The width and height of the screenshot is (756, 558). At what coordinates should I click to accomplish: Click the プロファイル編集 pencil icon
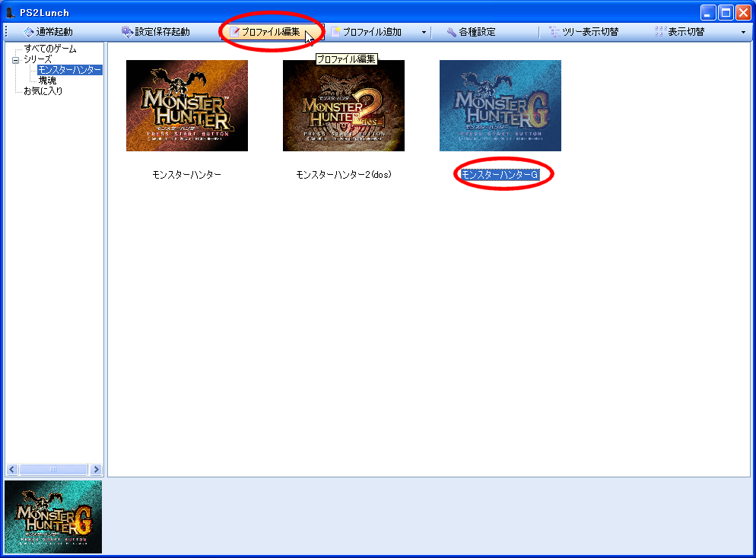click(234, 32)
